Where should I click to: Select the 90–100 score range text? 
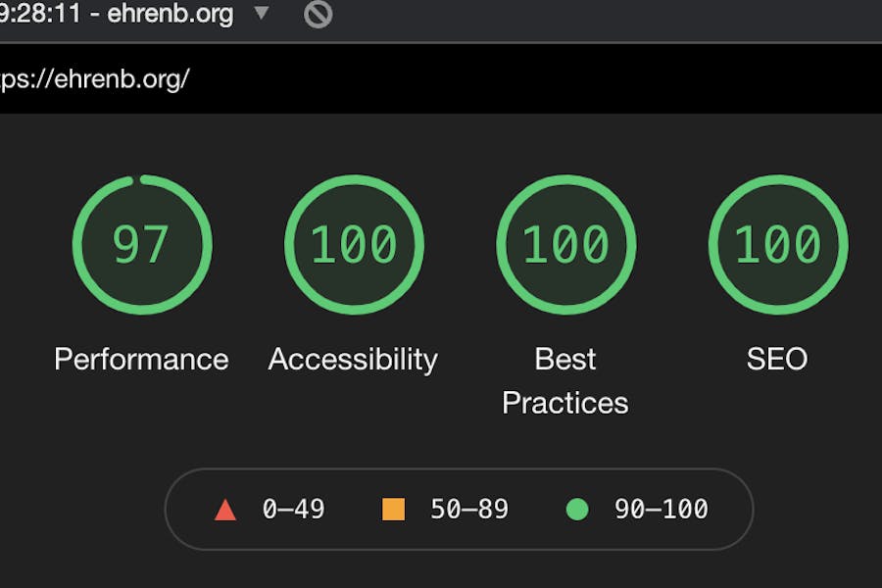click(x=661, y=510)
